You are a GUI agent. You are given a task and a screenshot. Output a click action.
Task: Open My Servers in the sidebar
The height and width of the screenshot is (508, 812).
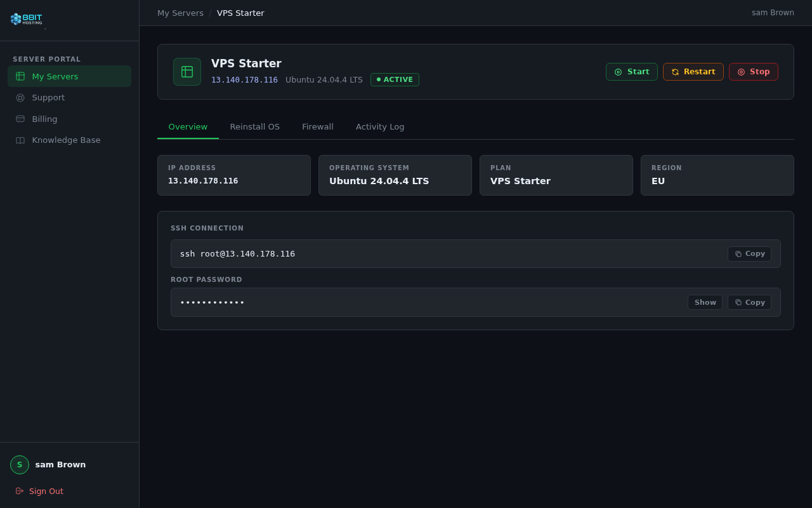click(x=69, y=76)
